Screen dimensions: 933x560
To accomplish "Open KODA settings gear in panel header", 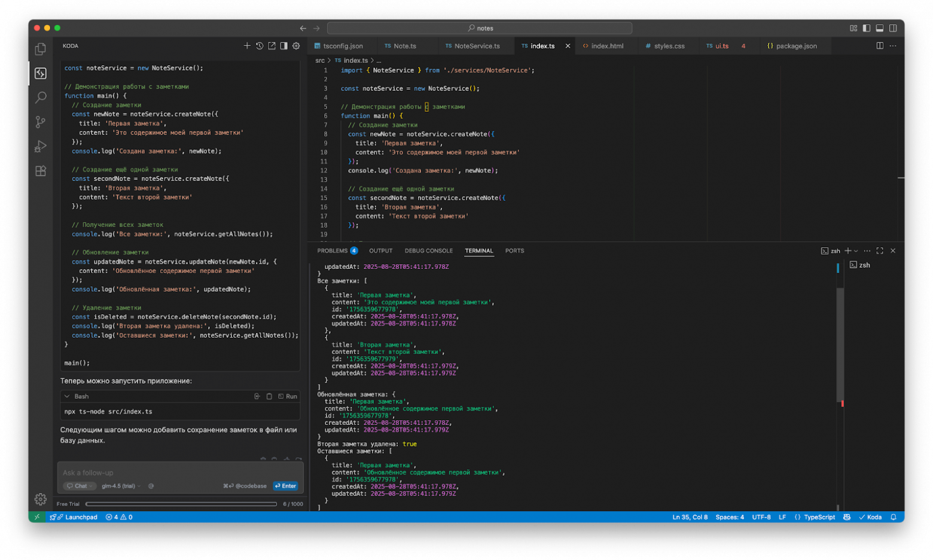I will coord(296,46).
